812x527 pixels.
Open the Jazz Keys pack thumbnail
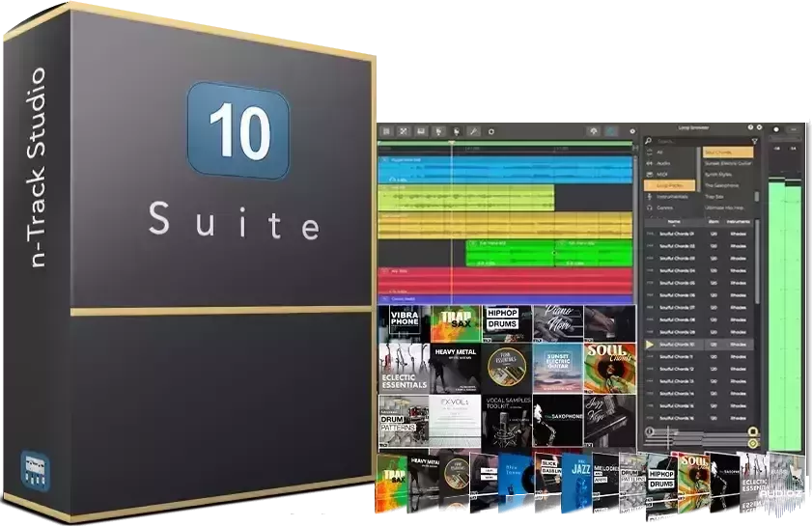point(609,422)
